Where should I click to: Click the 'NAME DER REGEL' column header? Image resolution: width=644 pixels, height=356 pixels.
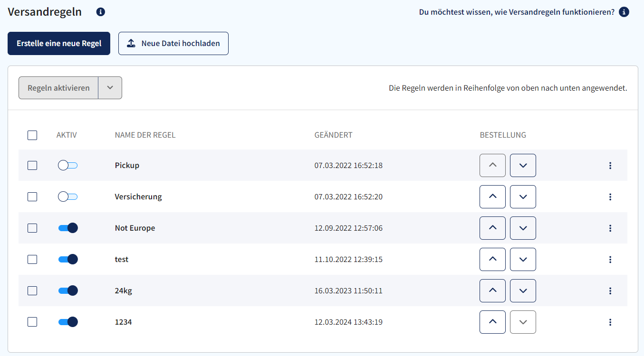click(x=145, y=135)
